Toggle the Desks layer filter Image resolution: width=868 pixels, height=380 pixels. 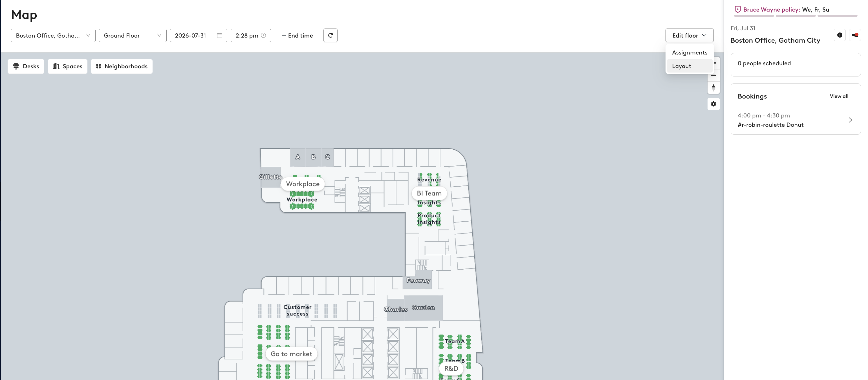point(26,66)
